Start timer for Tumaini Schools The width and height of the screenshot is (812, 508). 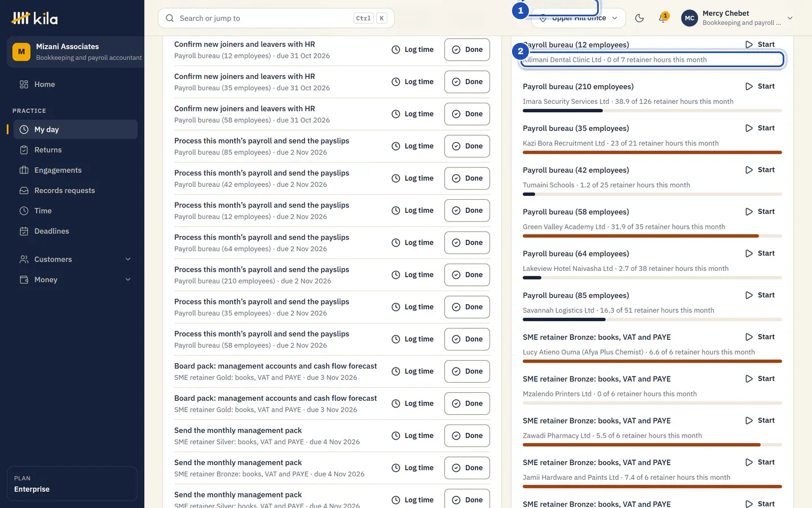coord(760,170)
